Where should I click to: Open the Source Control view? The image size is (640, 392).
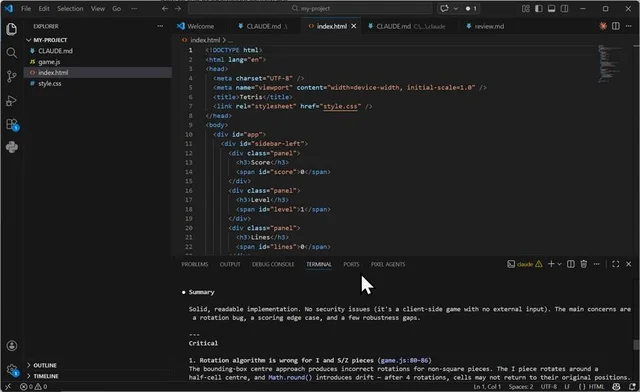pos(11,76)
